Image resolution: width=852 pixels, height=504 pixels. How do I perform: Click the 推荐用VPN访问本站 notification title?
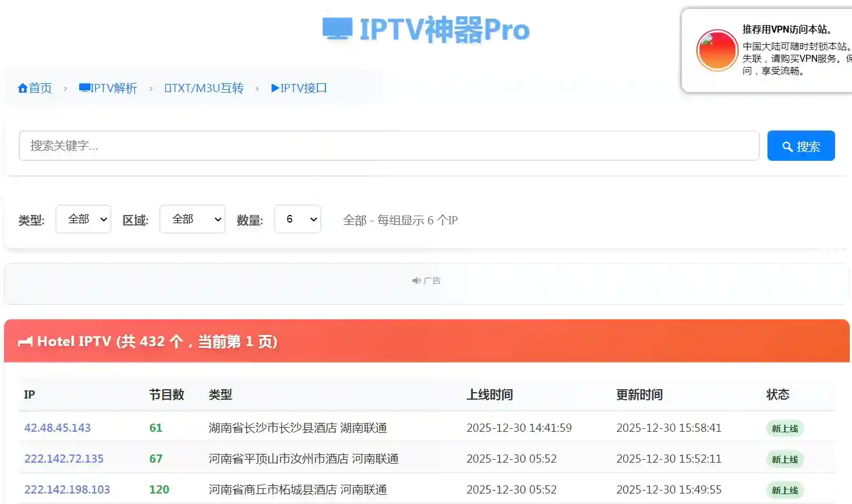786,29
